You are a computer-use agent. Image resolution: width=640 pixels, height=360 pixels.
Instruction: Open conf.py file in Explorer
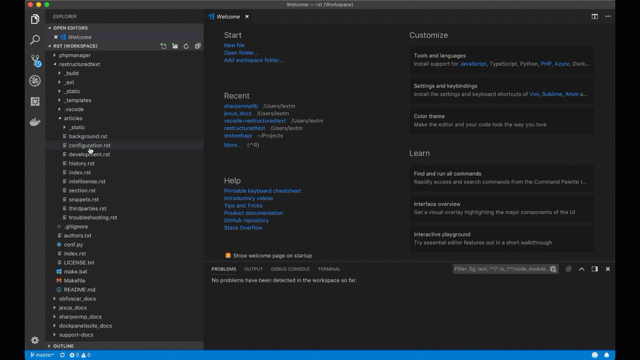[x=73, y=244]
